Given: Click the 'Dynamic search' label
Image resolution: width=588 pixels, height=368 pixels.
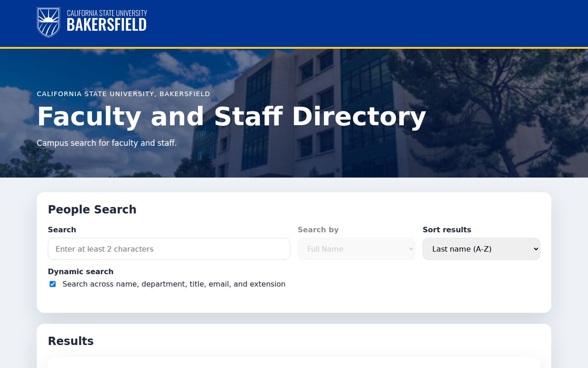Looking at the screenshot, I should point(80,271).
